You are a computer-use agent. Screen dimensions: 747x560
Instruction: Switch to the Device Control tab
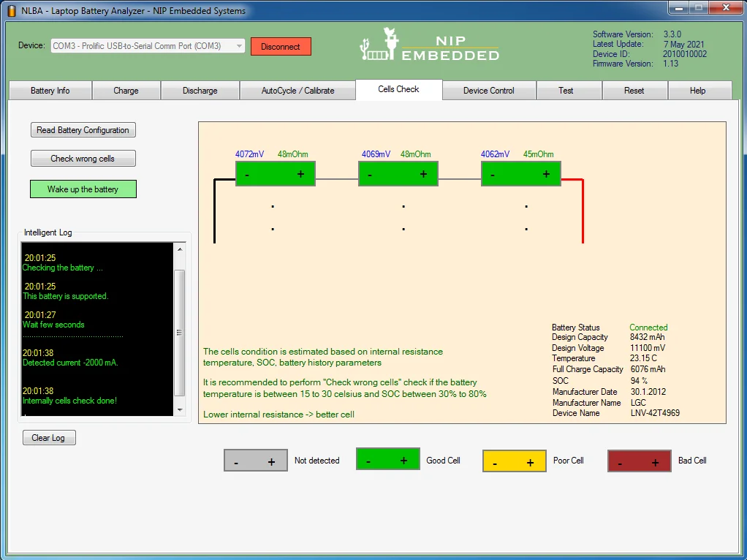click(489, 91)
